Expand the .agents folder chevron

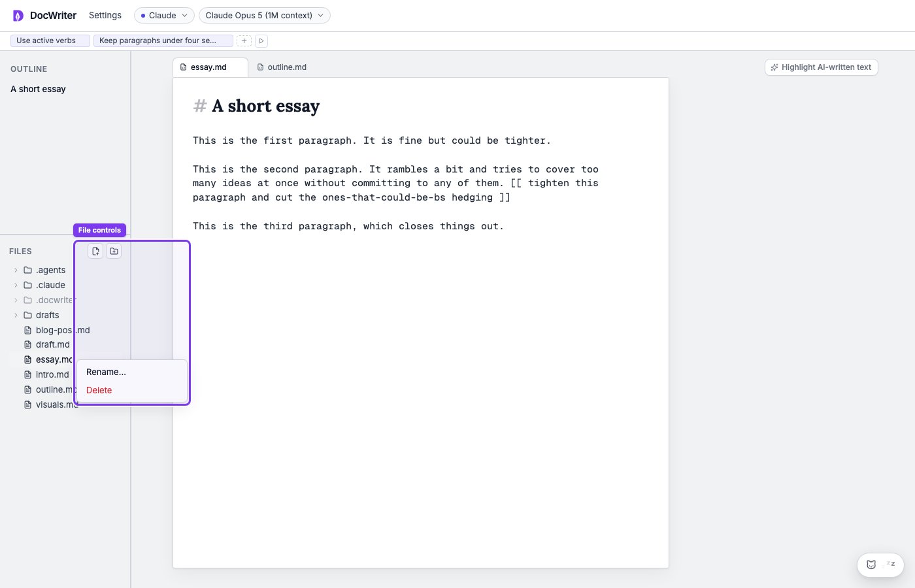point(16,270)
